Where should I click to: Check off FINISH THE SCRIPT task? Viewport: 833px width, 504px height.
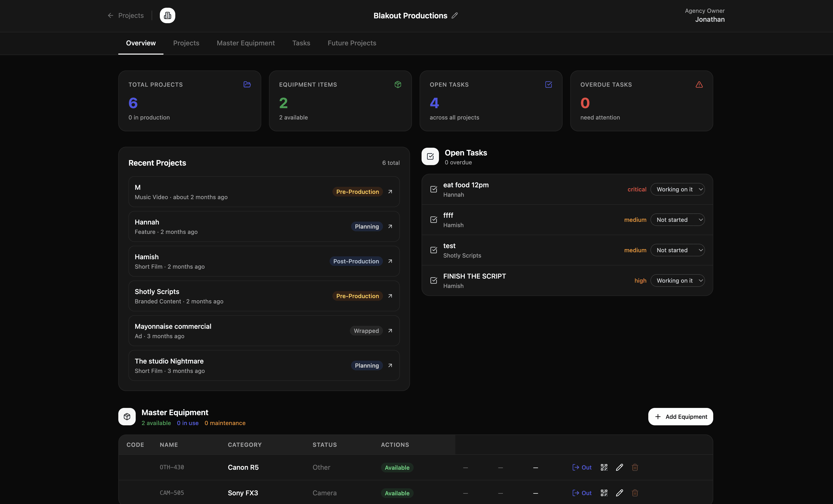point(433,280)
